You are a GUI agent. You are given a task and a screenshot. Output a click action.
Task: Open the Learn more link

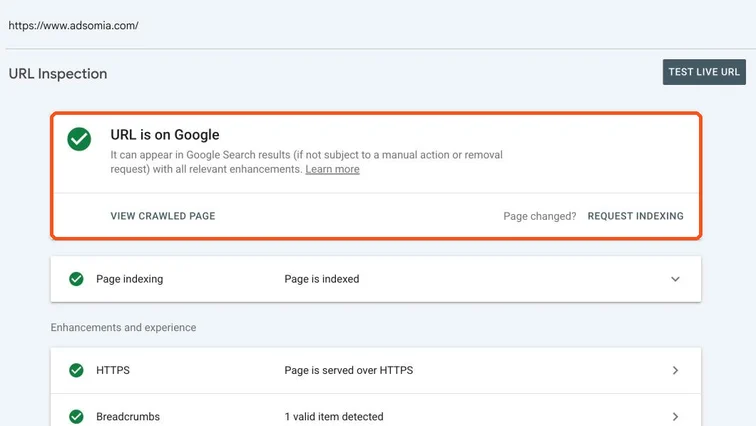click(x=332, y=169)
